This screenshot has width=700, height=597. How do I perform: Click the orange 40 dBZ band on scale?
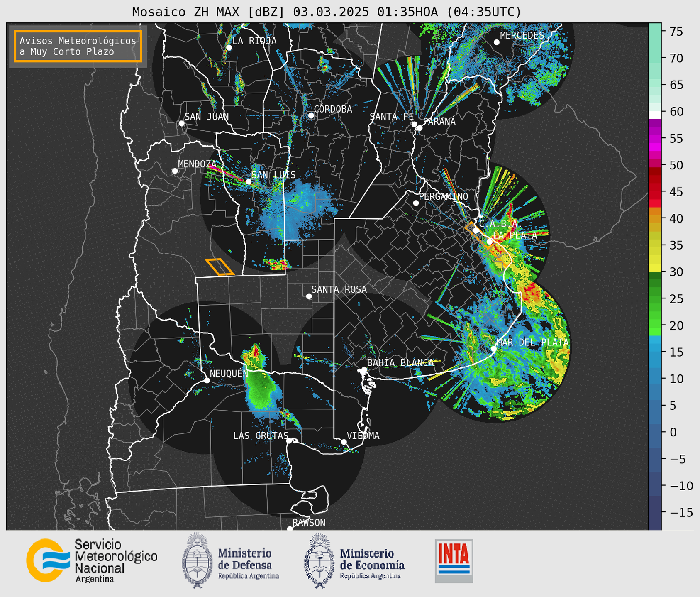(655, 218)
